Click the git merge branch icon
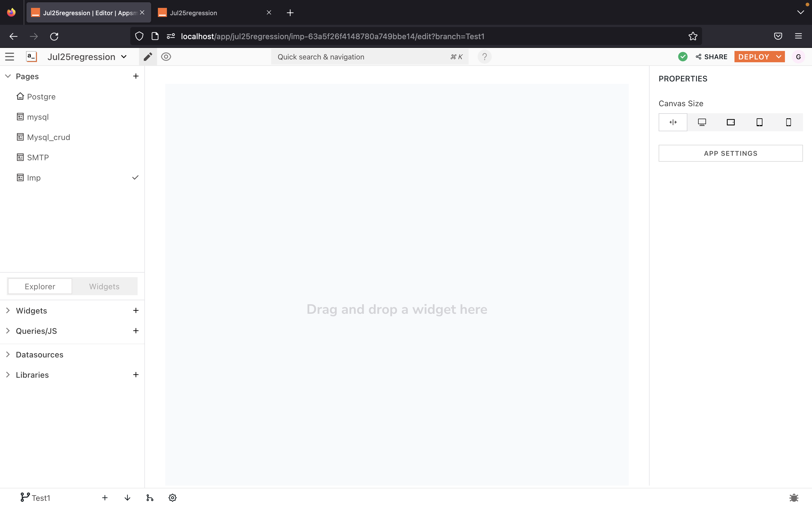This screenshot has width=812, height=507. coord(150,498)
